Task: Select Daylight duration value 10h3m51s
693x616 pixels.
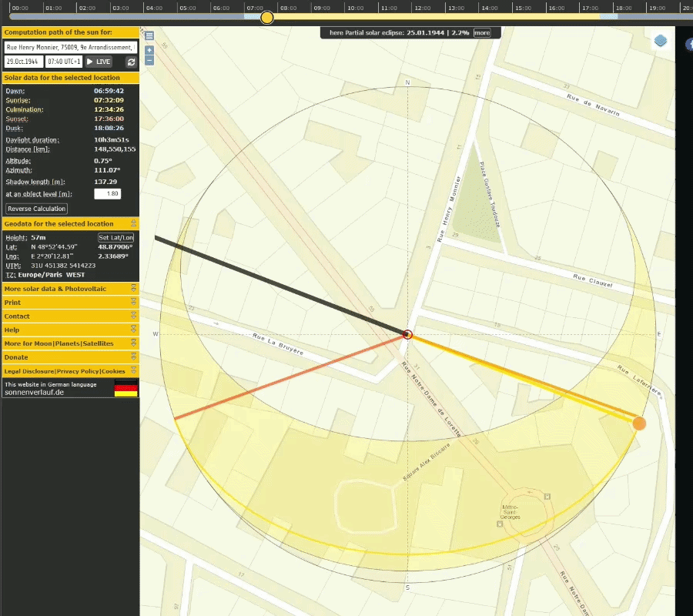Action: tap(112, 139)
